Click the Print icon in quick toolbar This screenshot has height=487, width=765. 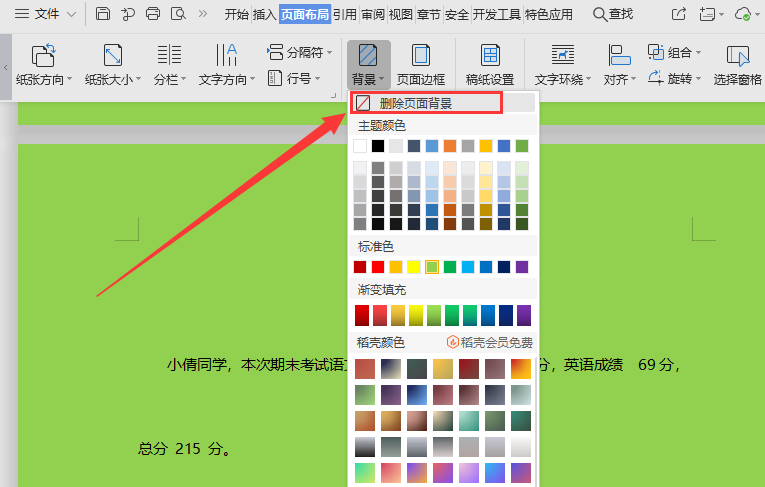(x=153, y=14)
